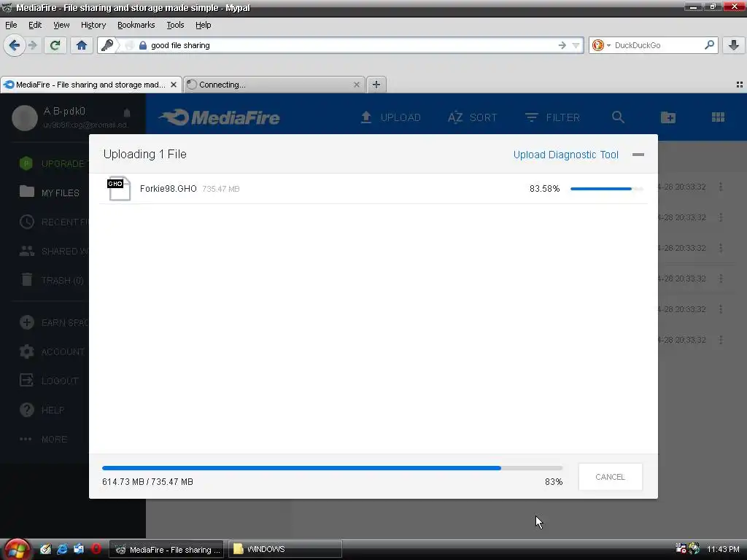The width and height of the screenshot is (747, 560).
Task: Go to the browser Home page
Action: tap(82, 45)
